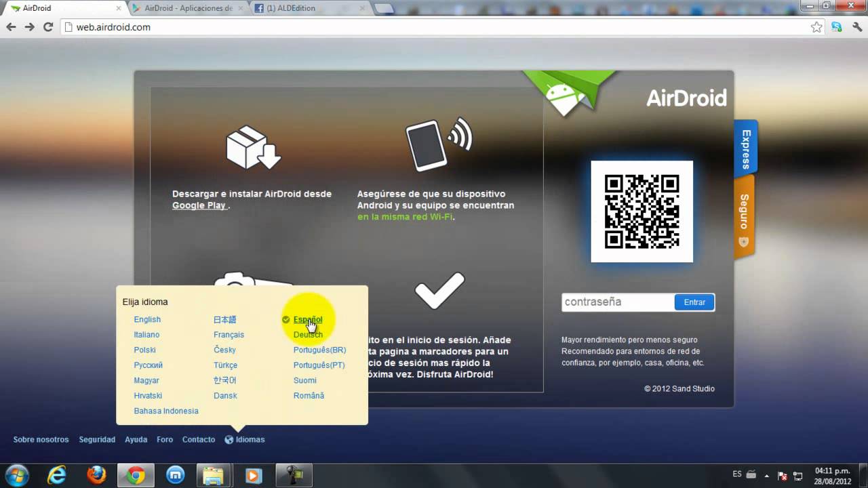Select Português(BR) language

pyautogui.click(x=319, y=350)
